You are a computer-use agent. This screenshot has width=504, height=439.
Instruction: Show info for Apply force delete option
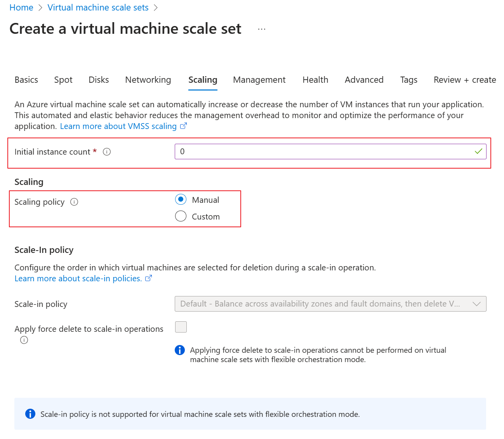24,340
